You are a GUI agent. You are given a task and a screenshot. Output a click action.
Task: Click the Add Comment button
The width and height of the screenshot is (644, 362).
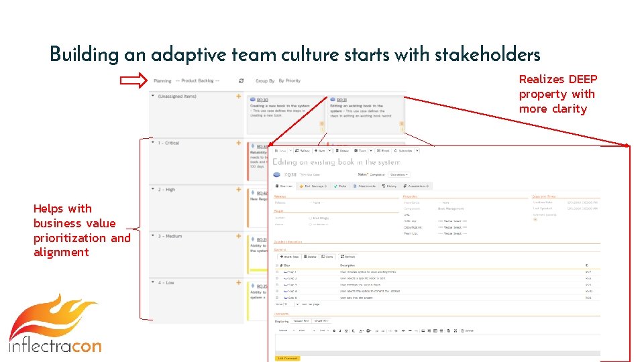(288, 358)
